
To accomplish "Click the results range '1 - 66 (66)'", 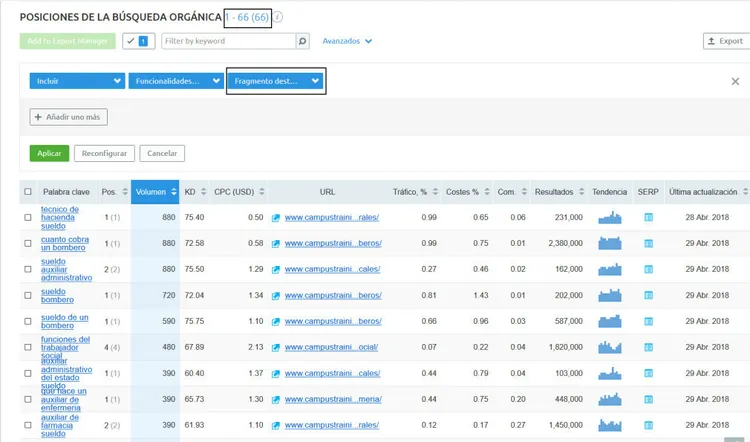I will tap(247, 17).
